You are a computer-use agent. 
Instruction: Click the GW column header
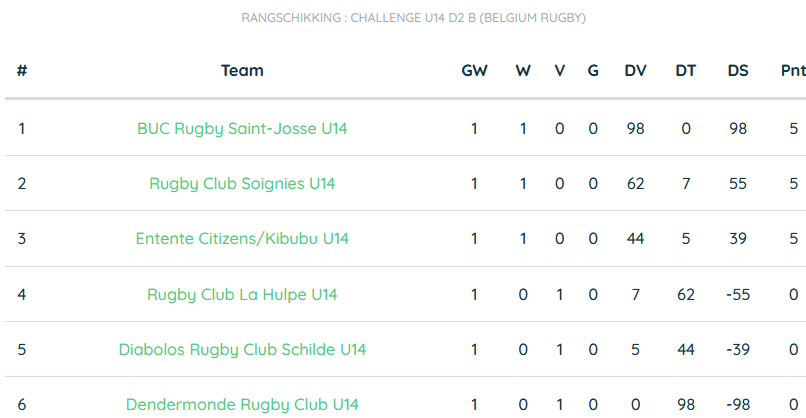tap(474, 70)
